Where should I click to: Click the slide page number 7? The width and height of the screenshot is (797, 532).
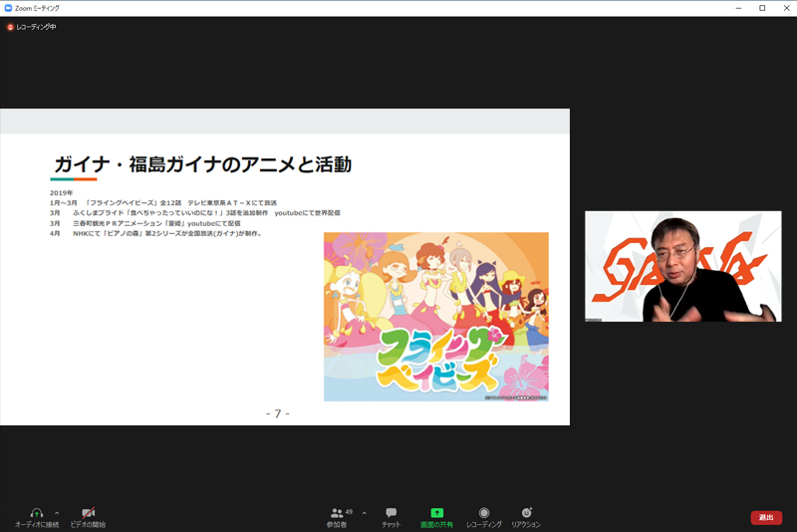pos(277,412)
